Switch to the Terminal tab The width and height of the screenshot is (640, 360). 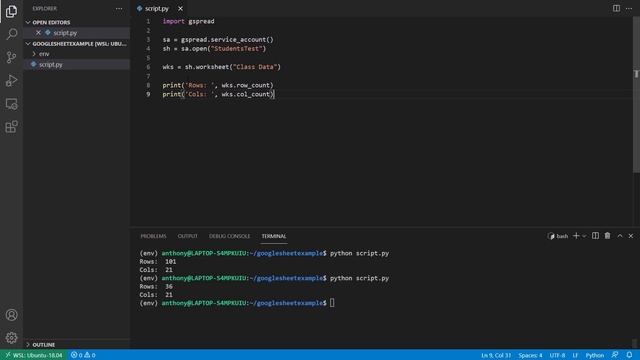pos(274,236)
